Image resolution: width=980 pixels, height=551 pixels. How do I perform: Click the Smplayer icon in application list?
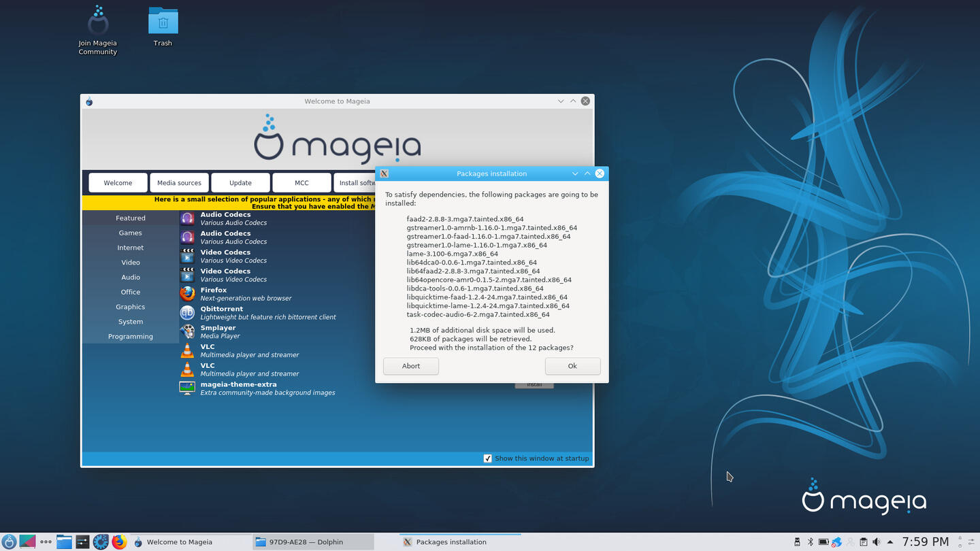click(187, 332)
